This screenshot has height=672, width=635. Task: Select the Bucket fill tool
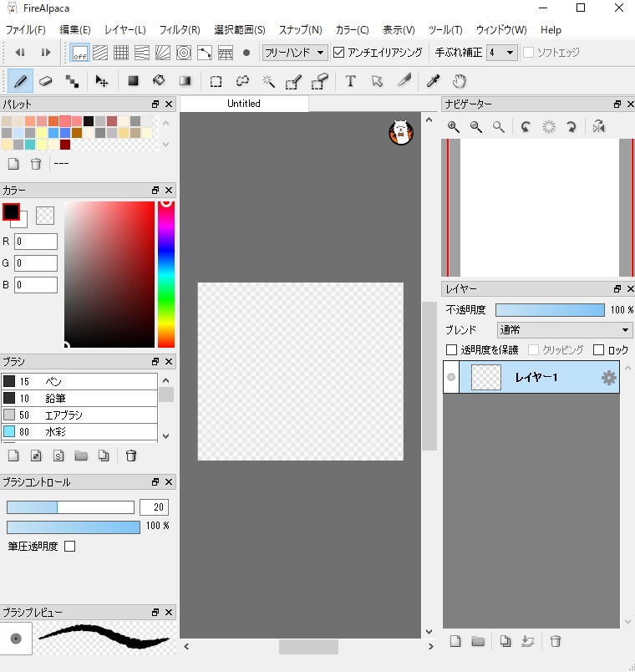(x=159, y=81)
